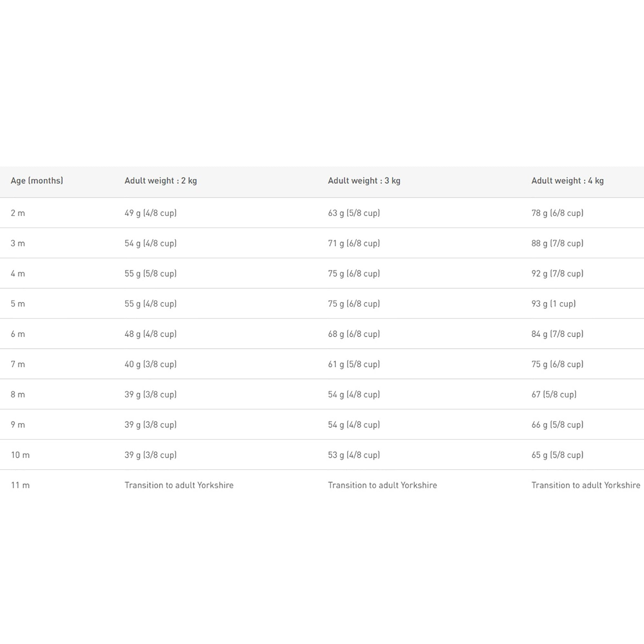Image resolution: width=644 pixels, height=644 pixels.
Task: Click the 61 g (5/8 cup) cell
Action: tap(354, 364)
